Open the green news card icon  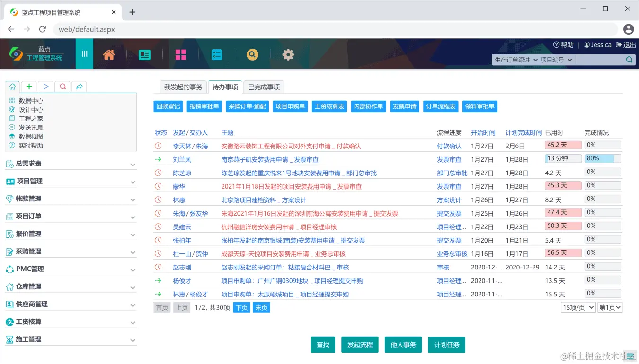[145, 55]
